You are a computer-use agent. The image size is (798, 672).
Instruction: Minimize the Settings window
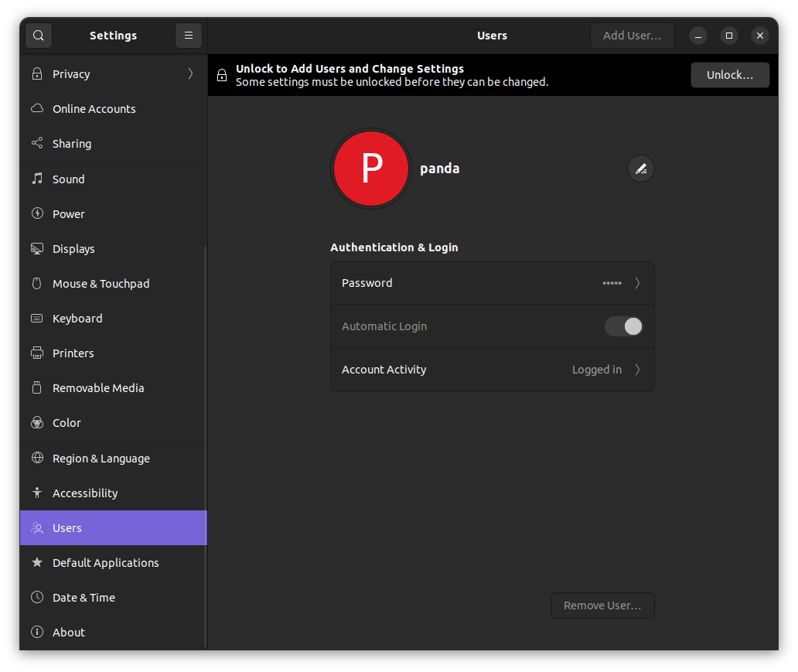click(698, 36)
